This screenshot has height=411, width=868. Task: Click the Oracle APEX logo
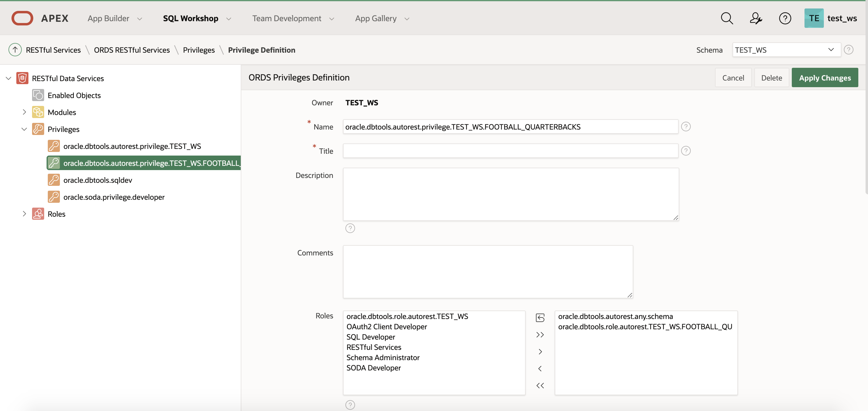(x=22, y=18)
